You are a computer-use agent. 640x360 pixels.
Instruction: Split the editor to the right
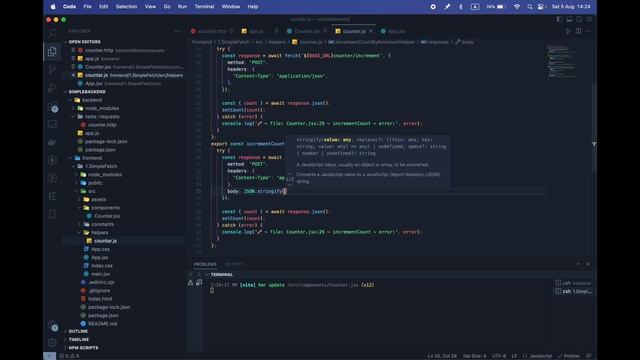tap(578, 31)
